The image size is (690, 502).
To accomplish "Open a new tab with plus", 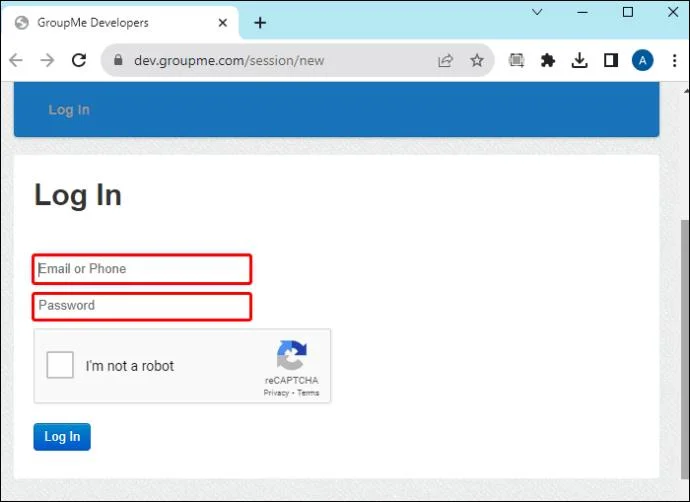I will coord(260,22).
